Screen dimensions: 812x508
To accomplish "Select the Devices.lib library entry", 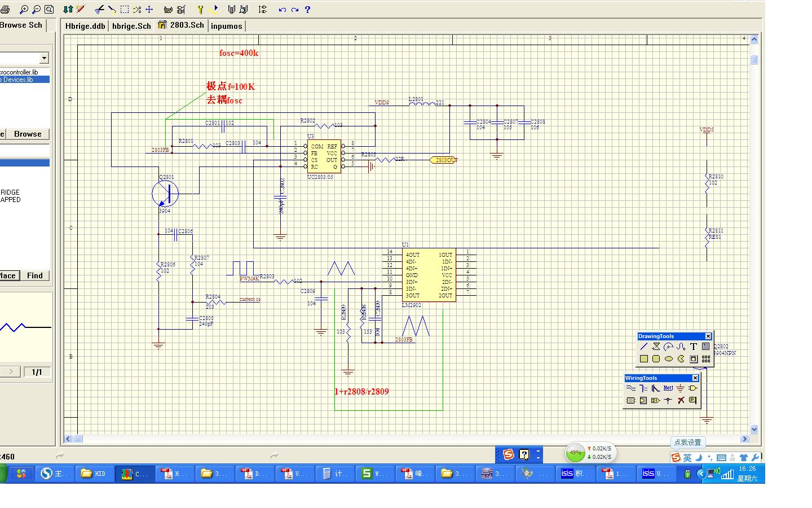I will point(25,80).
